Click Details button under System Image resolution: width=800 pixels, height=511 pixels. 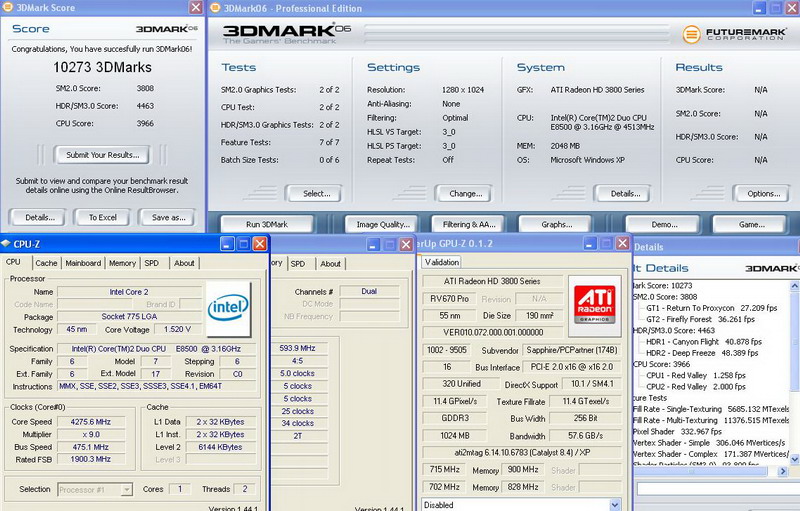(625, 194)
